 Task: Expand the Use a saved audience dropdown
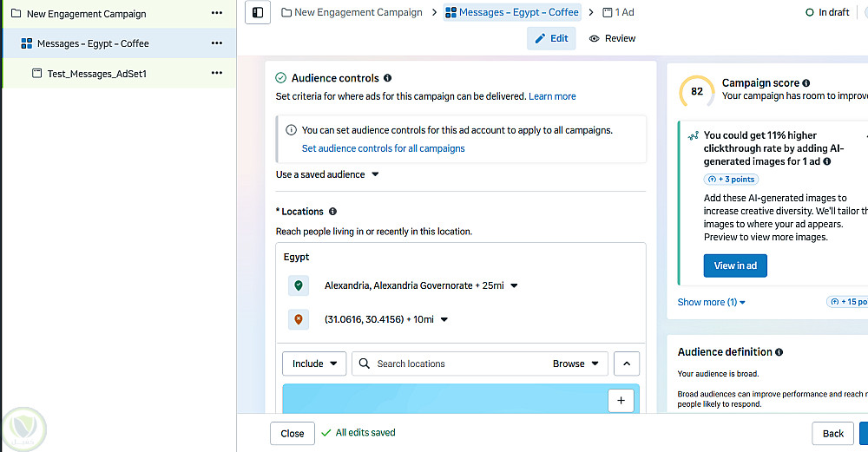[375, 174]
